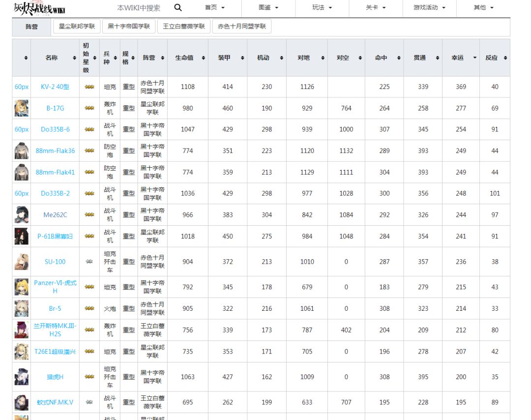Screen dimensions: 531x420
Task: Open the KV-2 40型 unit link
Action: coord(55,87)
